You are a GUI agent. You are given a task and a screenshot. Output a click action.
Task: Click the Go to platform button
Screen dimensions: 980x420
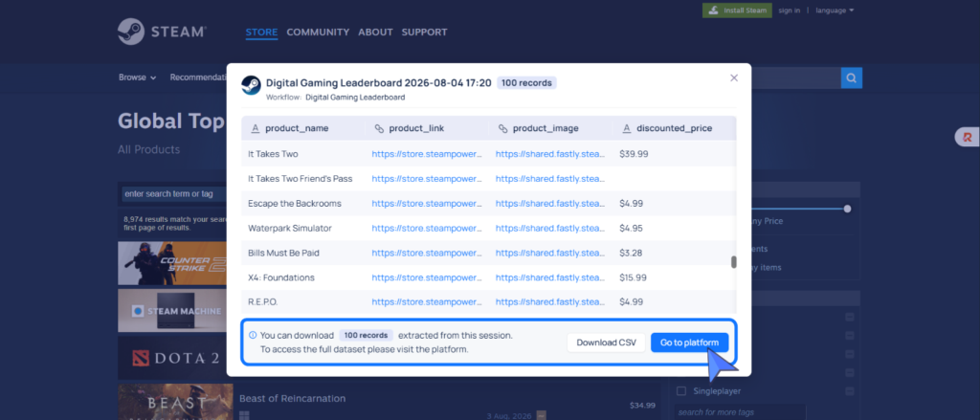[689, 343]
